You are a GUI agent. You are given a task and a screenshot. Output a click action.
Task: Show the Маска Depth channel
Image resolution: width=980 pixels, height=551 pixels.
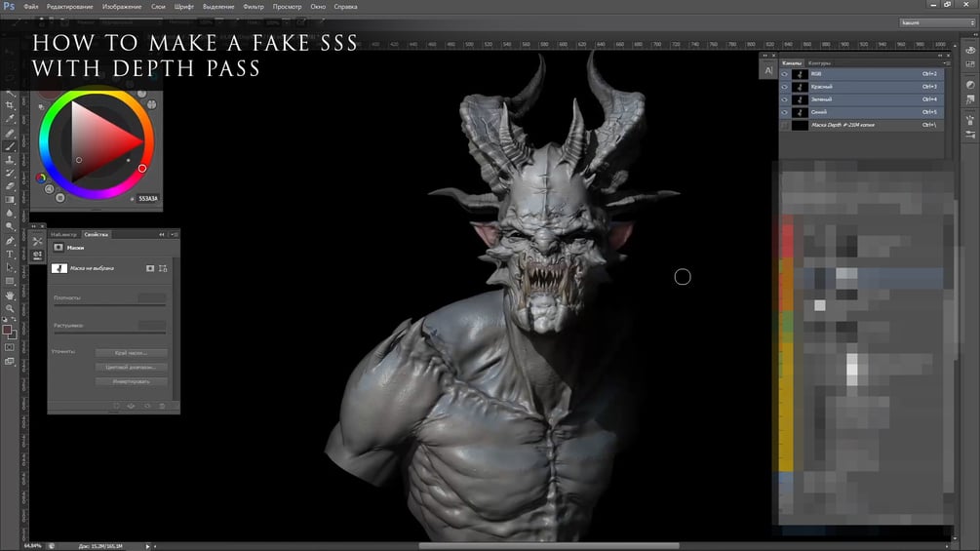(784, 125)
